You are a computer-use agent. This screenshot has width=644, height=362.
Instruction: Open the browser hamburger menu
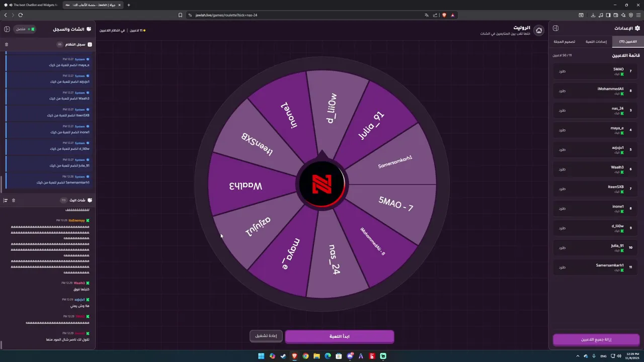click(638, 15)
